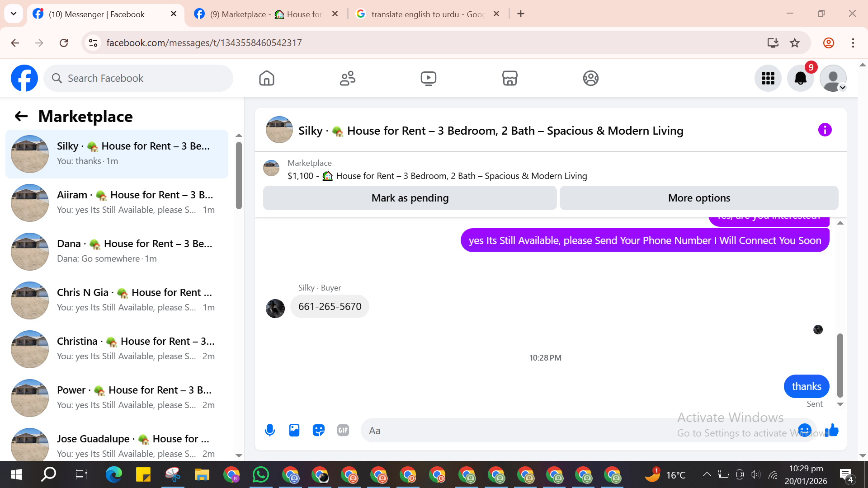Click Silky's buyer avatar beside the message
Screen dimensions: 868x488
275,309
